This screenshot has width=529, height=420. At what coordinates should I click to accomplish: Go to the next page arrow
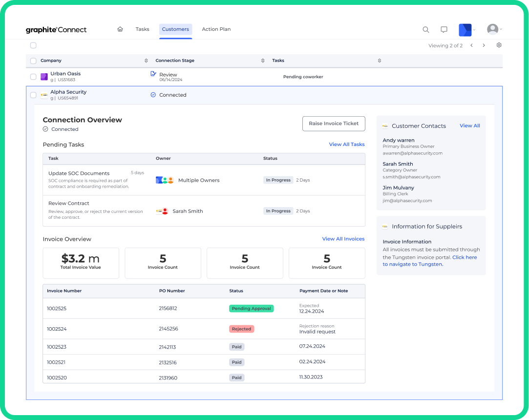point(484,45)
